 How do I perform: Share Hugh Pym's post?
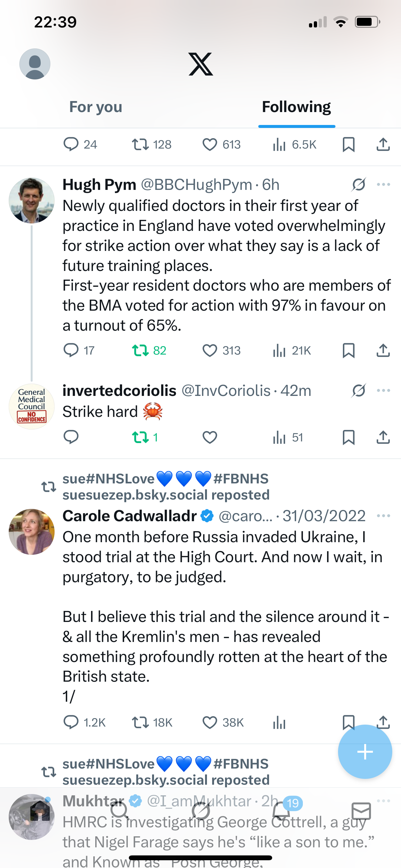(x=383, y=350)
